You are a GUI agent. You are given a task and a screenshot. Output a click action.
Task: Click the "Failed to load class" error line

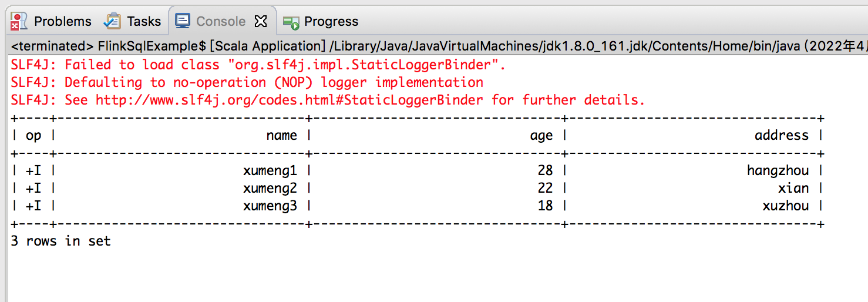tap(258, 65)
